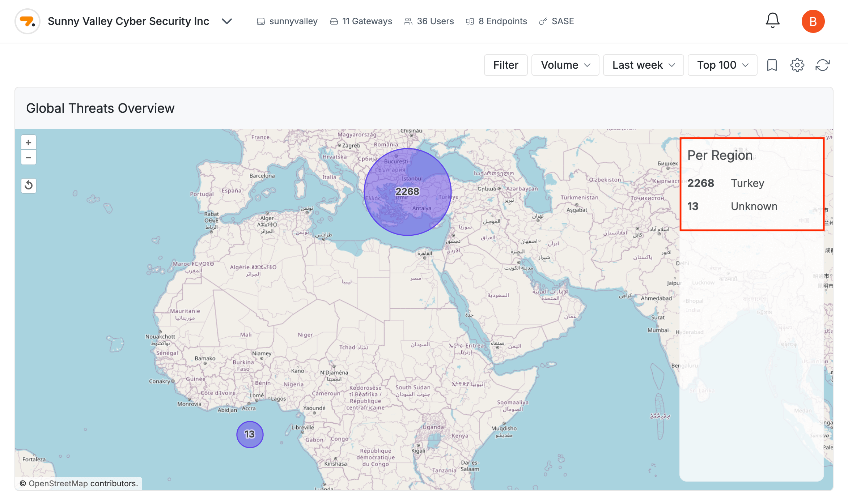Click the Filter button
Screen dimensions: 848x504
506,65
